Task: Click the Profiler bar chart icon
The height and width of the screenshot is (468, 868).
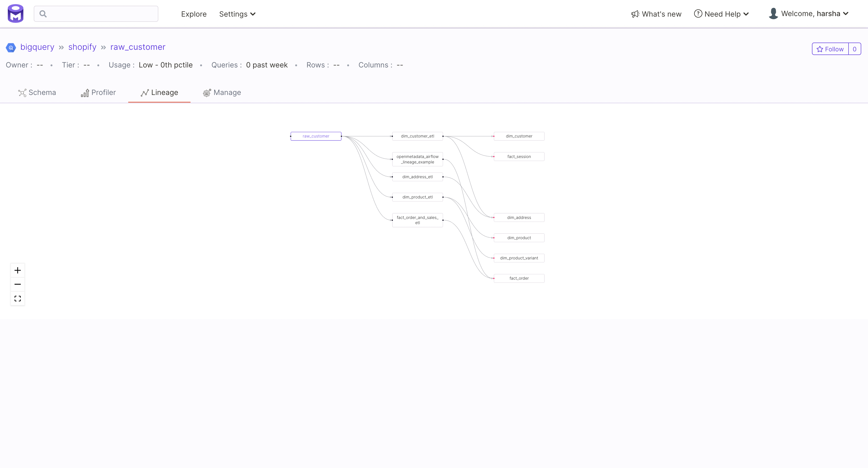Action: 85,93
